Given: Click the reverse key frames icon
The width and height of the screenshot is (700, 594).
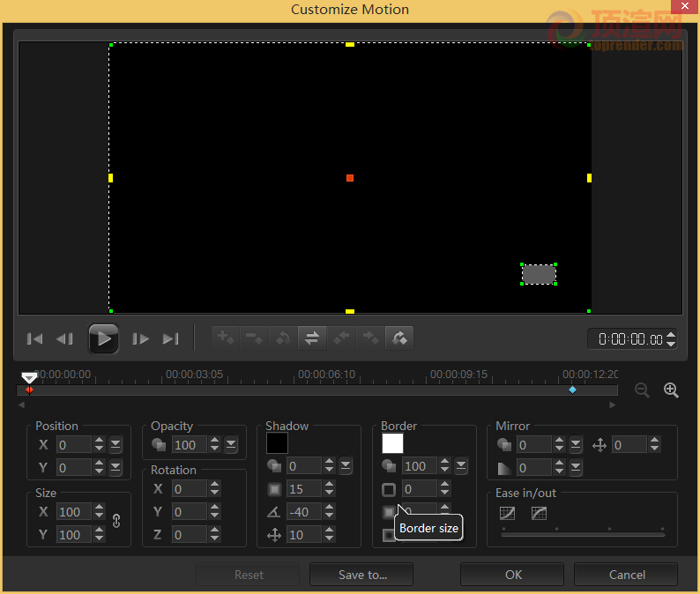Looking at the screenshot, I should [283, 338].
